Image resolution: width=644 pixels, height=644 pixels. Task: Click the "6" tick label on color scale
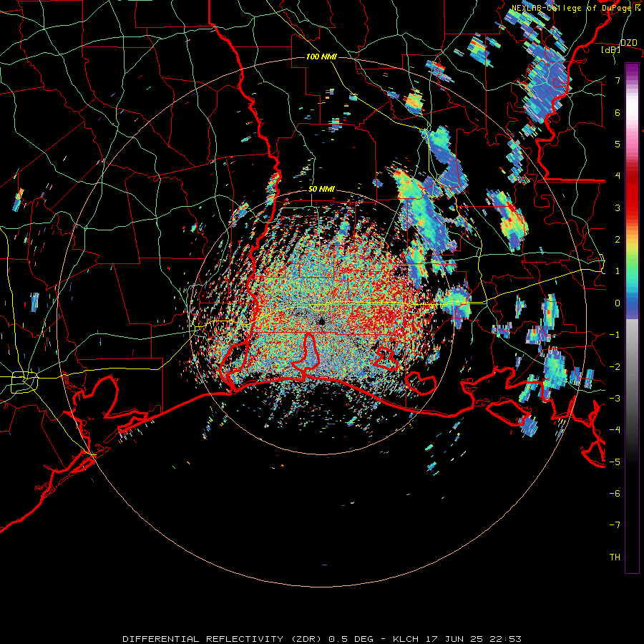coord(618,112)
